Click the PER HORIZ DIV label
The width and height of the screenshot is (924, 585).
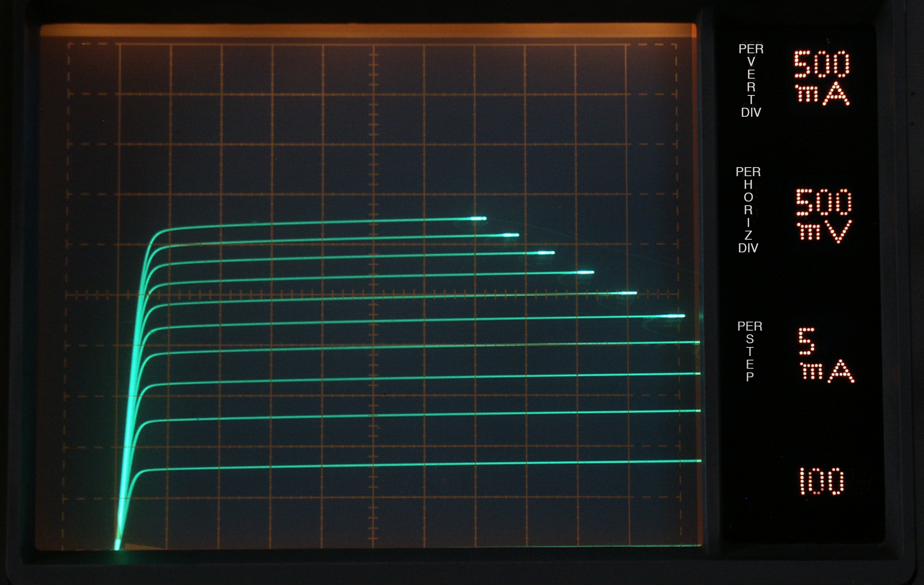pyautogui.click(x=748, y=209)
